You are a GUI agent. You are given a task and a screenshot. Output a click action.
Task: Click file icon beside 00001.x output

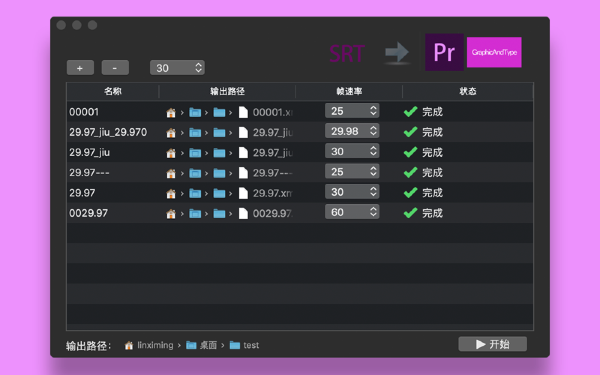click(x=243, y=112)
